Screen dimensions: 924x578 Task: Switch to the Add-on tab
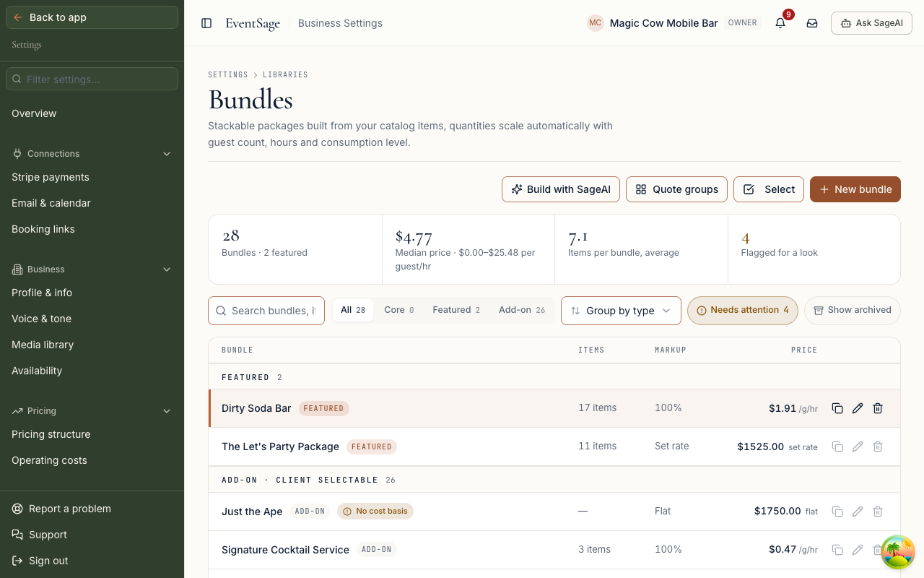[x=522, y=310]
